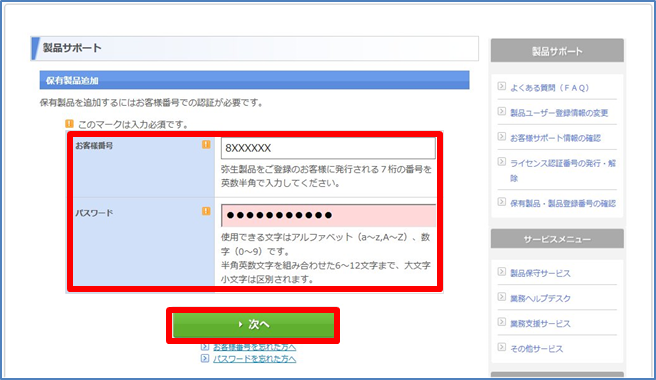Click the arrow icon beside よくある質問（FAQ）
The height and width of the screenshot is (380, 656).
click(502, 86)
